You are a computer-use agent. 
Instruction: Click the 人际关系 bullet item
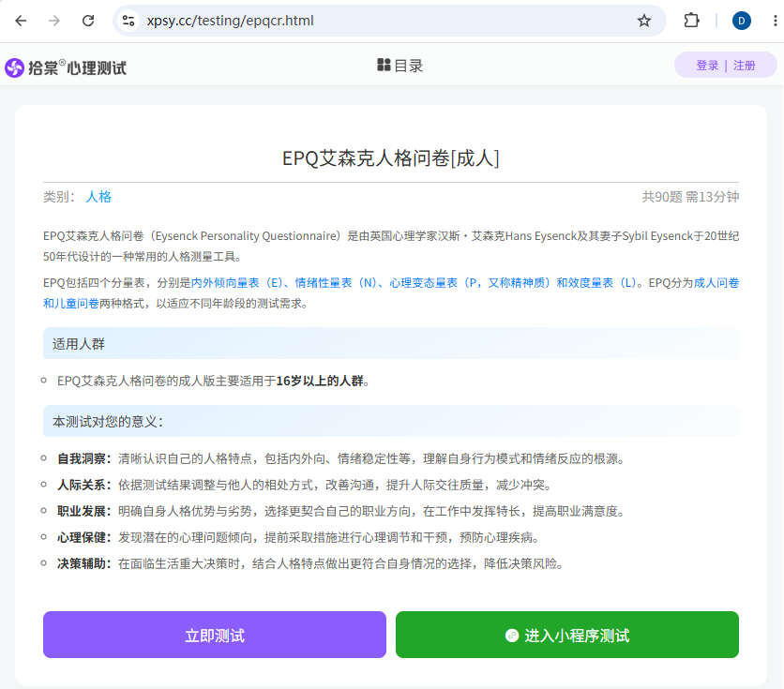coord(305,486)
